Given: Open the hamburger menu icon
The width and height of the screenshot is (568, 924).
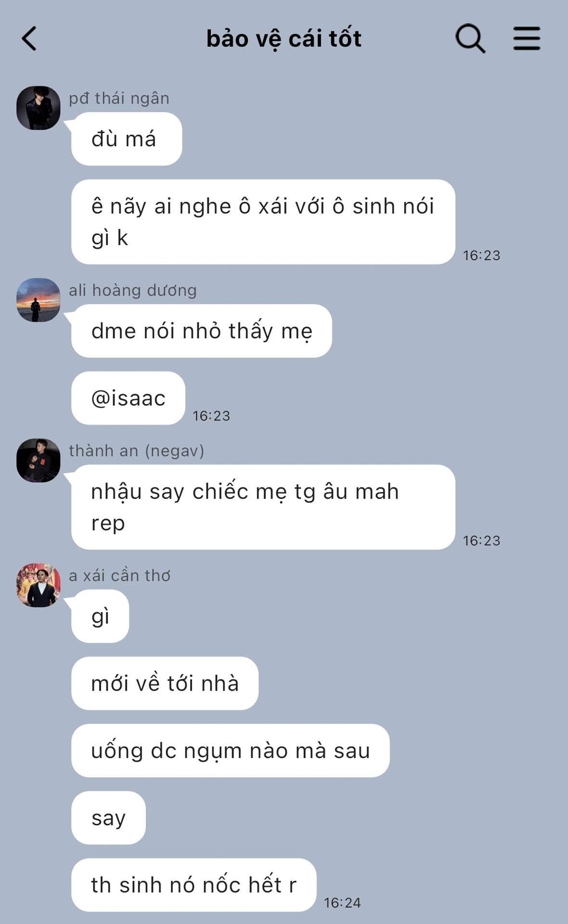Looking at the screenshot, I should coord(527,38).
